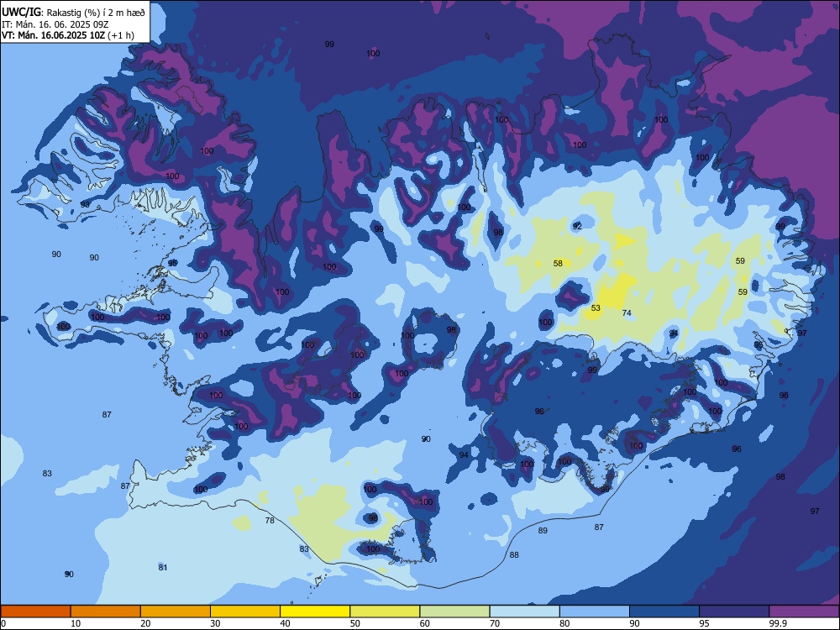Screen dimensions: 840x630
Task: Click the value 78 near the south coast
Action: click(x=270, y=520)
